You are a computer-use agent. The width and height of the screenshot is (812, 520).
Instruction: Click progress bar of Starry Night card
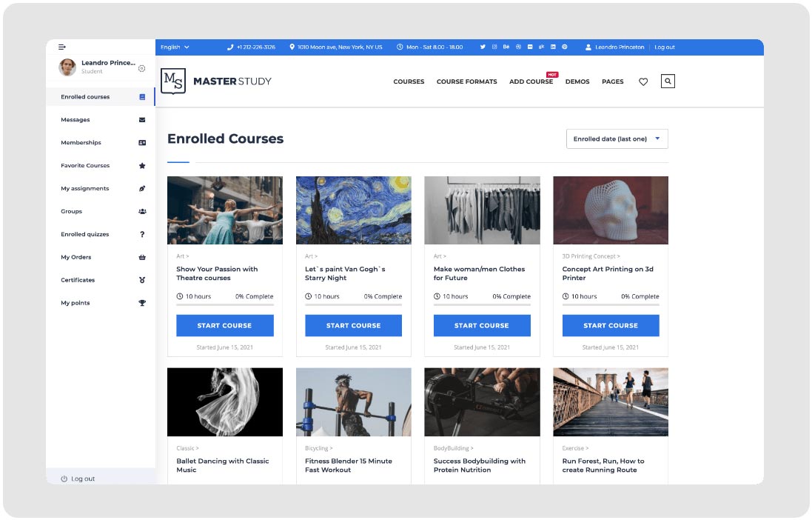[353, 305]
